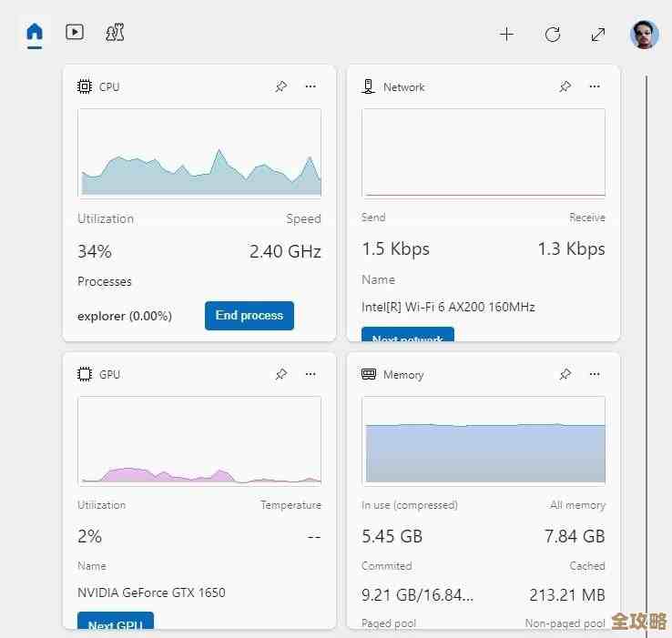Click the End process button
This screenshot has width=672, height=638.
[x=249, y=316]
